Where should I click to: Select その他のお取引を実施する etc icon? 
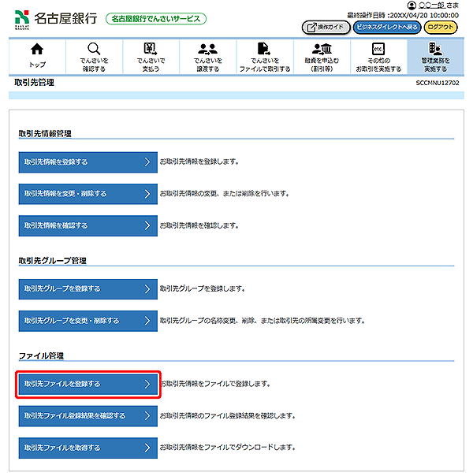[x=378, y=50]
